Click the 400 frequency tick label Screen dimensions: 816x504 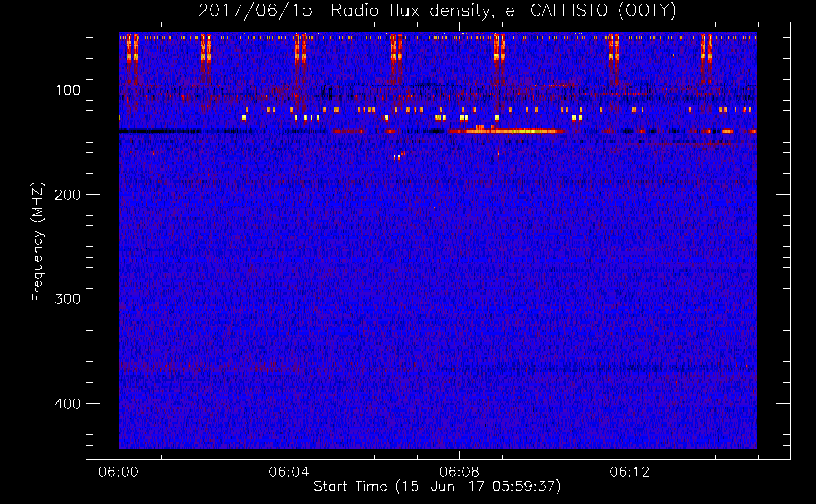click(68, 404)
